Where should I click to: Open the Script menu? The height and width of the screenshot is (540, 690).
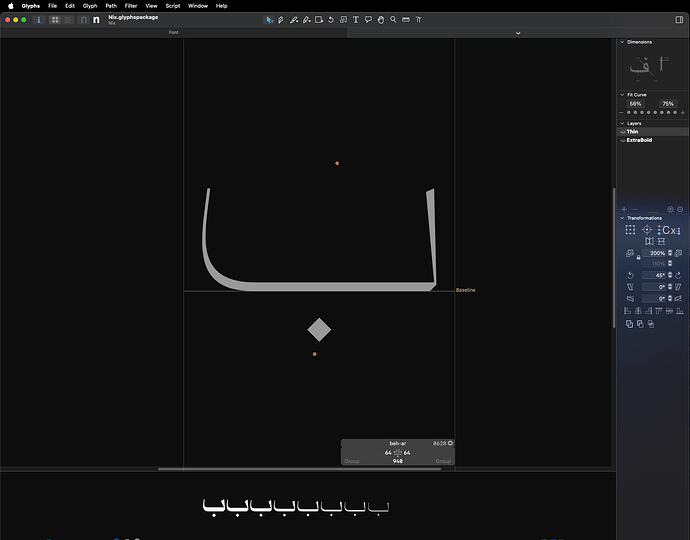[x=172, y=6]
